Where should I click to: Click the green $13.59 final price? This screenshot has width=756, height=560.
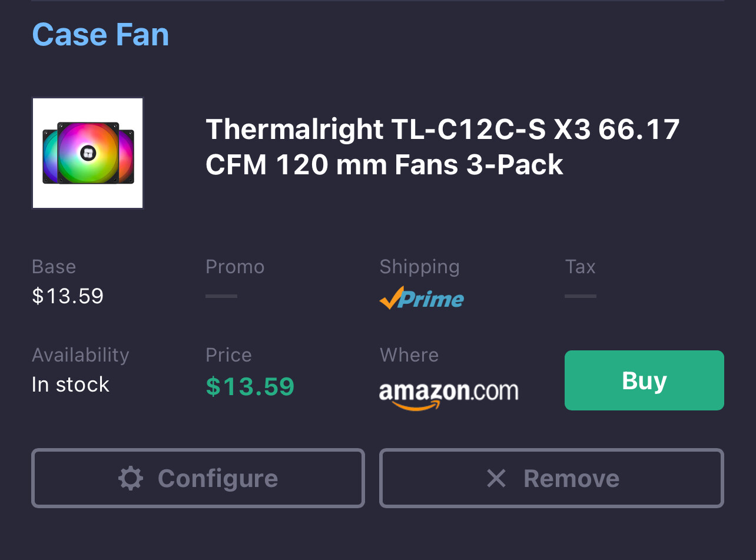coord(250,386)
